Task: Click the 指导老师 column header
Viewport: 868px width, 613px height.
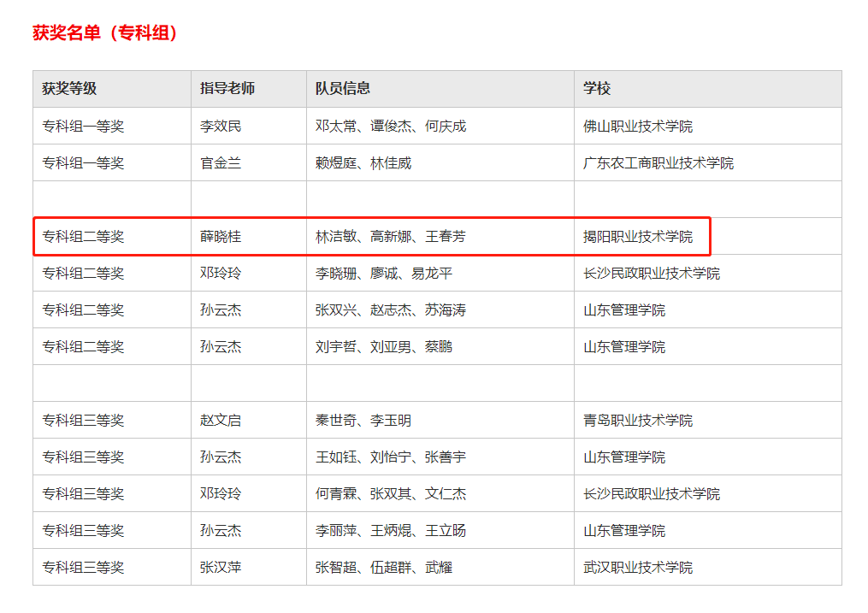Action: pos(227,89)
